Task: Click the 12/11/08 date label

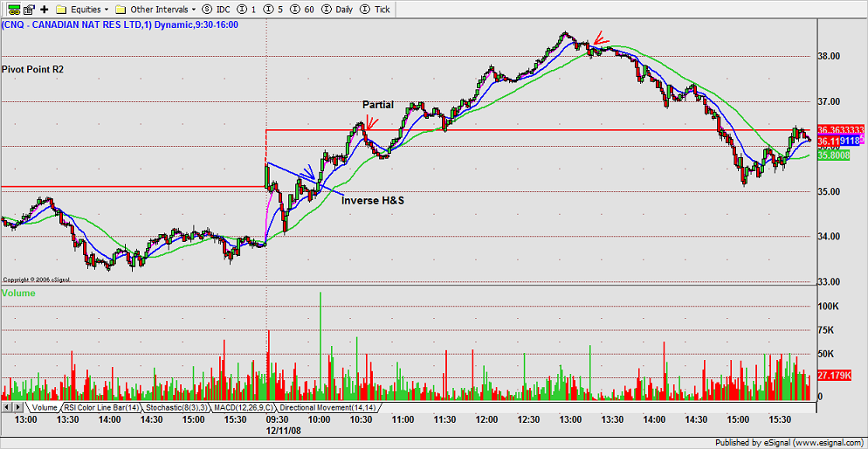Action: (x=282, y=429)
